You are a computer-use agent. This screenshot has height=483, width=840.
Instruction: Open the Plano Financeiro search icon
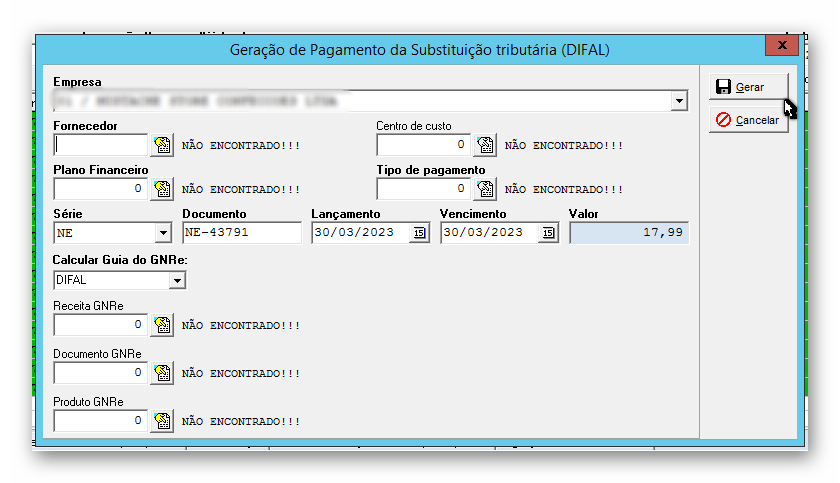click(162, 189)
